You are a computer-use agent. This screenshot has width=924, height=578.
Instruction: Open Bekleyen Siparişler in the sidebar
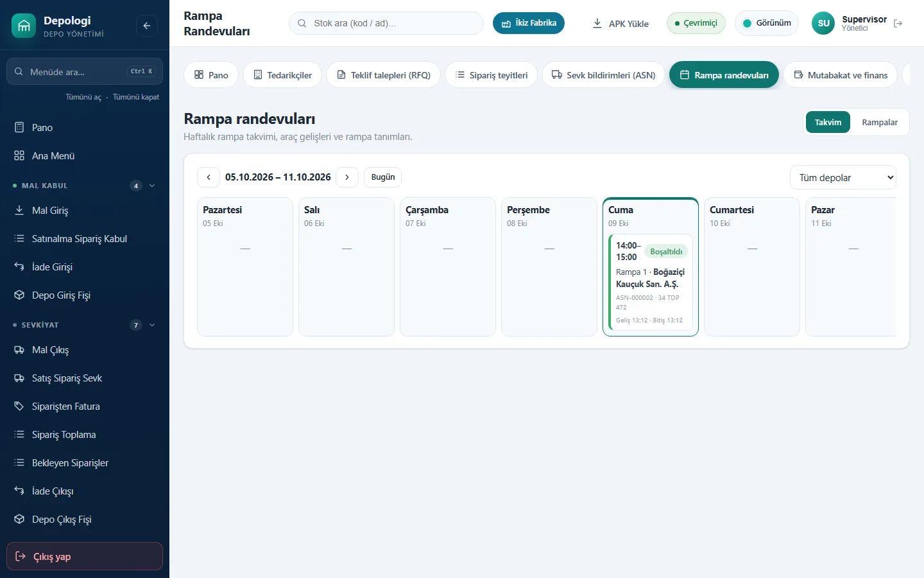[x=85, y=463]
